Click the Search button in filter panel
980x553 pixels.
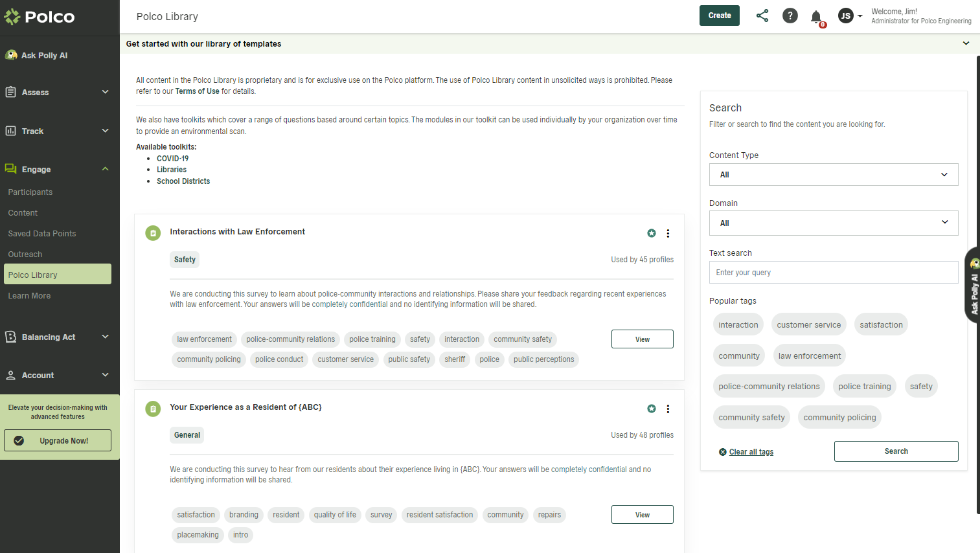pyautogui.click(x=896, y=451)
